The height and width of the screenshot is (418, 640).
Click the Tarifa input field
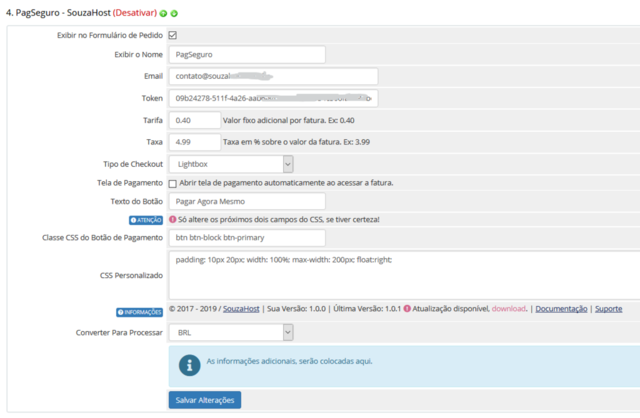tap(195, 120)
